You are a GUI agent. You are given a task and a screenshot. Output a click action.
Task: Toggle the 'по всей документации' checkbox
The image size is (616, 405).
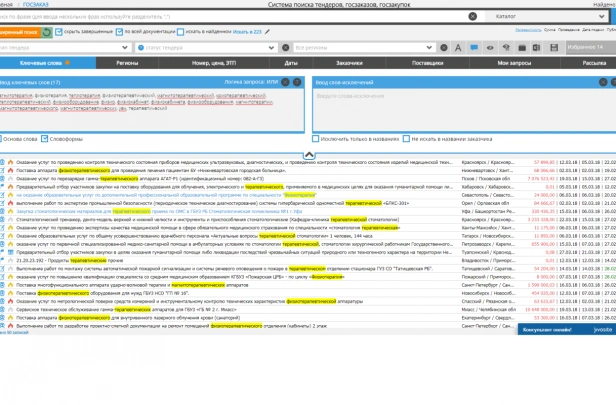[x=119, y=32]
